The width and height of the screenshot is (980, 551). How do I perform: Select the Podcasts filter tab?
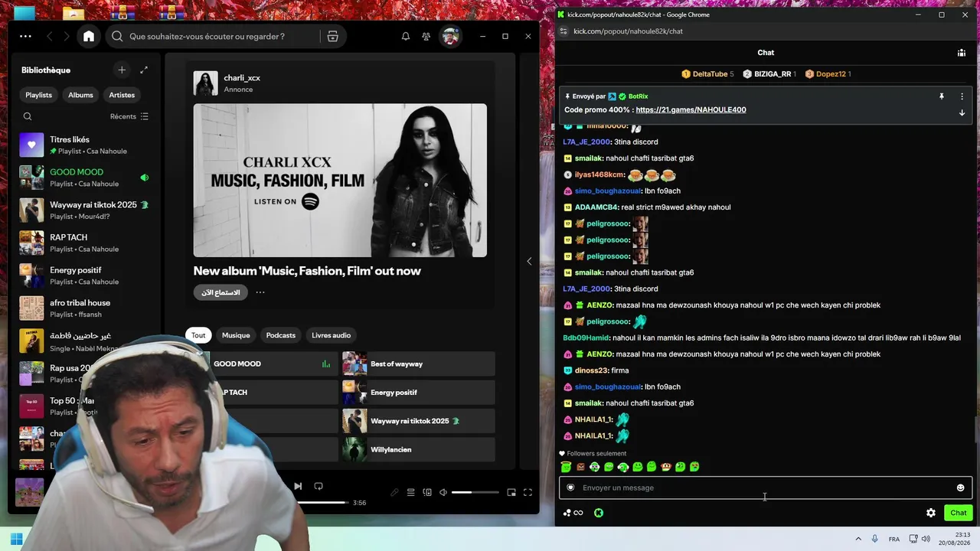[281, 335]
